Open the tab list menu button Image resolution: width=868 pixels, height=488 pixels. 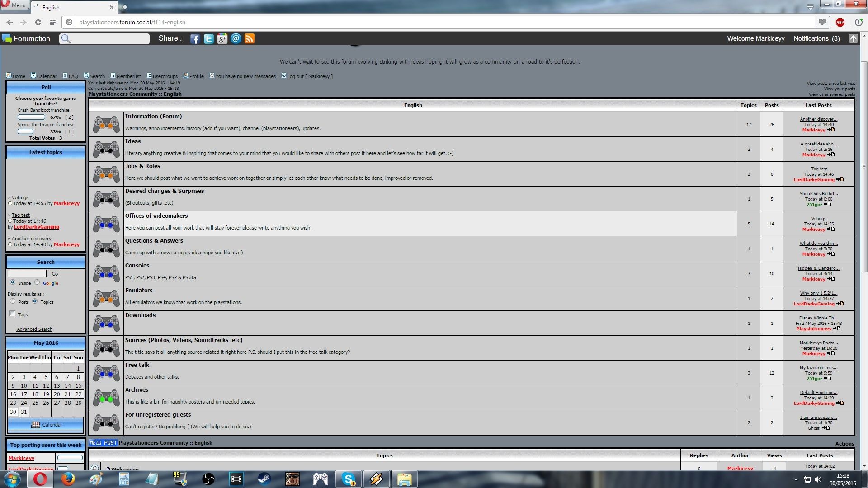click(810, 7)
